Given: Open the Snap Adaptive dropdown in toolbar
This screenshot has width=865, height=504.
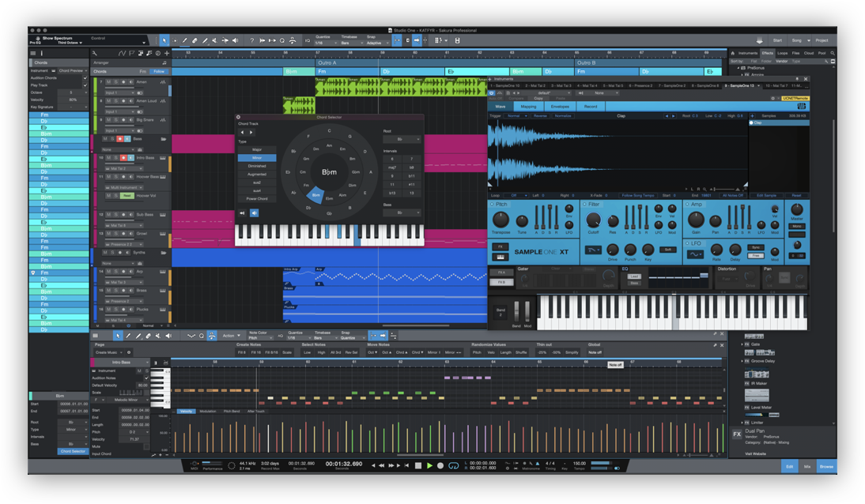Looking at the screenshot, I should [377, 43].
